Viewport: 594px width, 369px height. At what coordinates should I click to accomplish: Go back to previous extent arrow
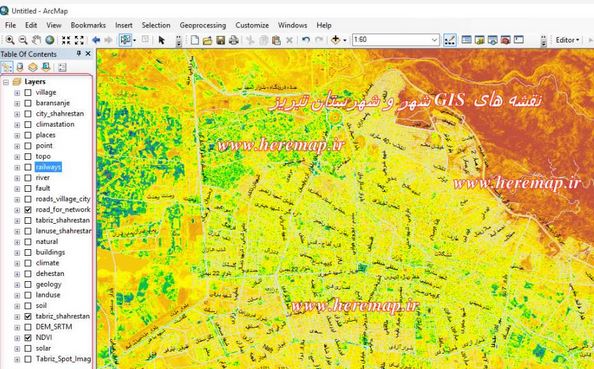point(96,40)
